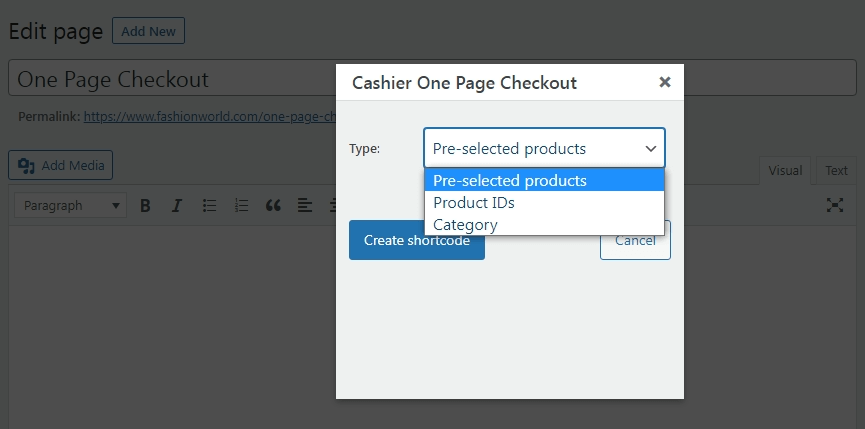The image size is (865, 429).
Task: Choose Category option in the list
Action: [544, 224]
